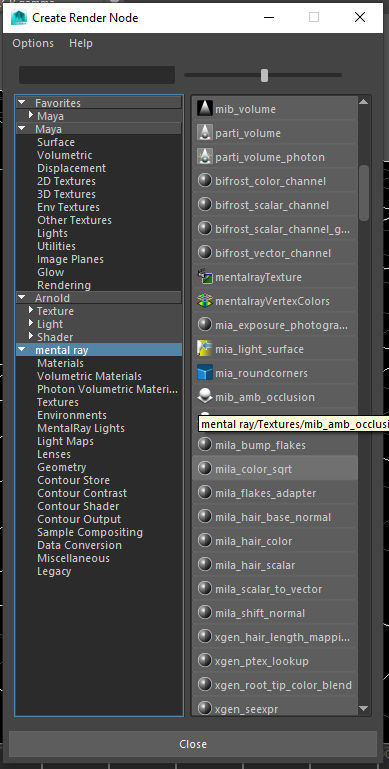Click the xgen_hair_length_mapping sphere icon

[x=205, y=637]
